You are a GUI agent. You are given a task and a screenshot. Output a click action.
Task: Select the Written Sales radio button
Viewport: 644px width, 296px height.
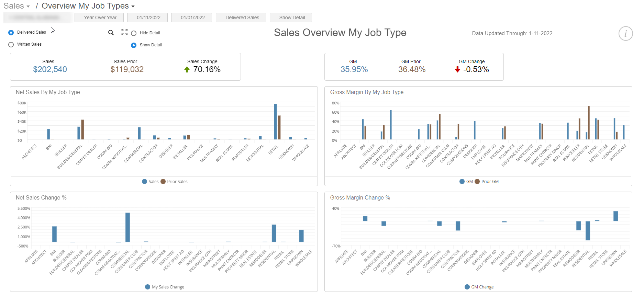coord(11,45)
